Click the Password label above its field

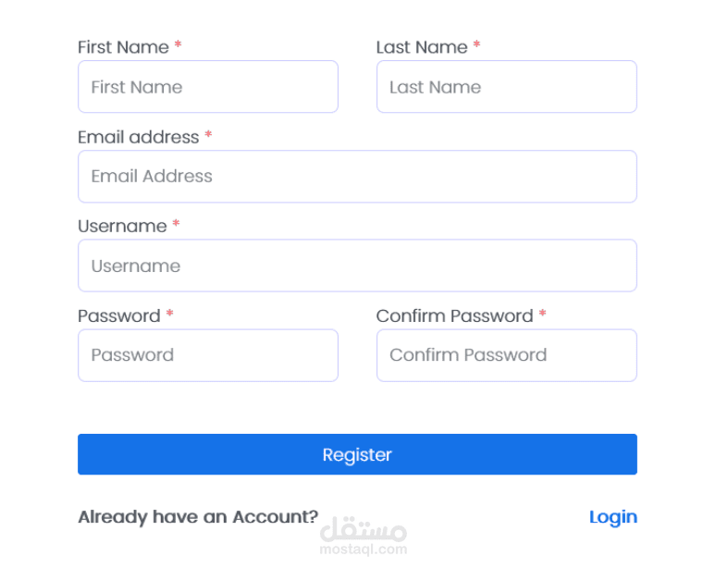pos(119,316)
